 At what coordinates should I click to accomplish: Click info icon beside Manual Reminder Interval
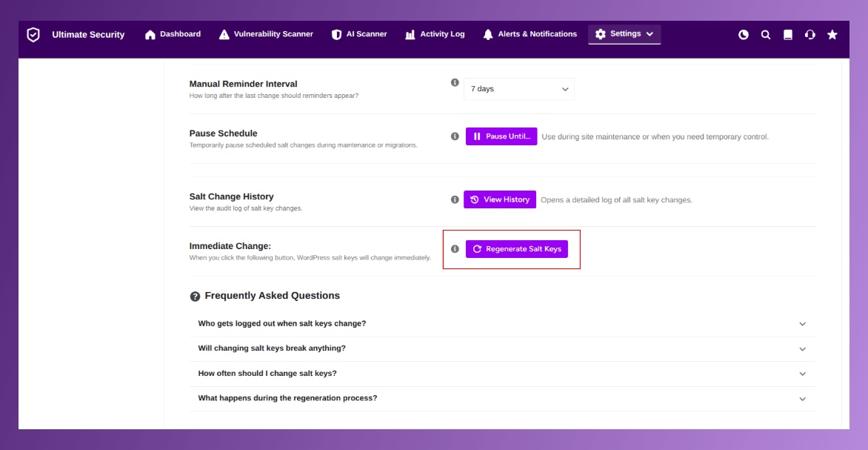(455, 82)
